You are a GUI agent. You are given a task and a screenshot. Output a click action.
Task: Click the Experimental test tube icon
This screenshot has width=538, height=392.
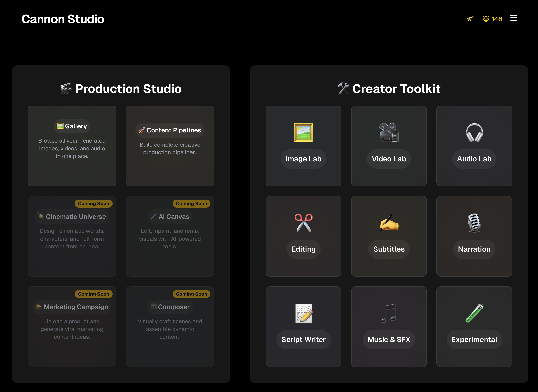[x=474, y=313]
